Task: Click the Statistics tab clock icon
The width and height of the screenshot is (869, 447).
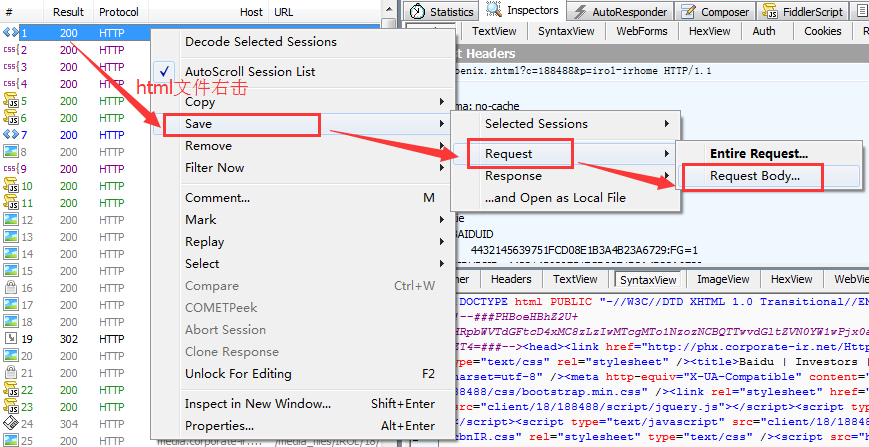Action: (x=417, y=12)
